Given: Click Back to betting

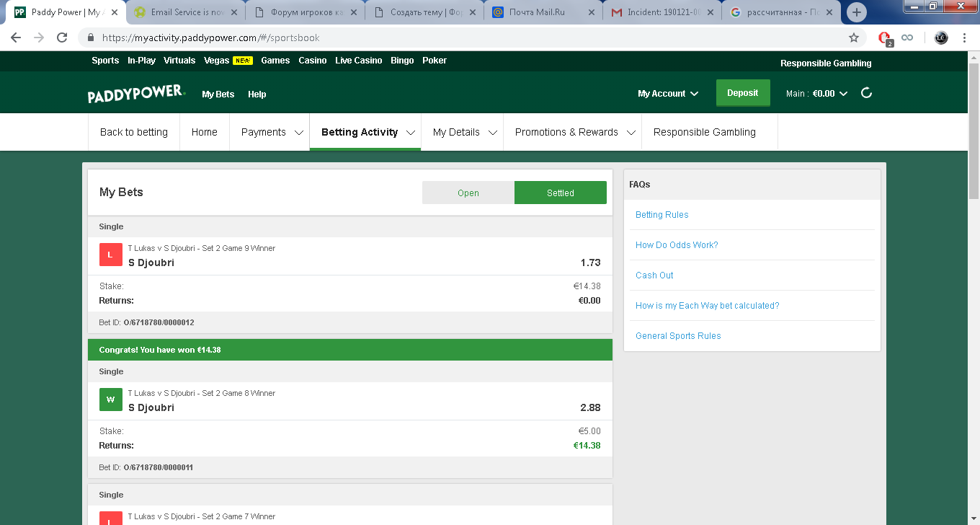Looking at the screenshot, I should [x=134, y=132].
